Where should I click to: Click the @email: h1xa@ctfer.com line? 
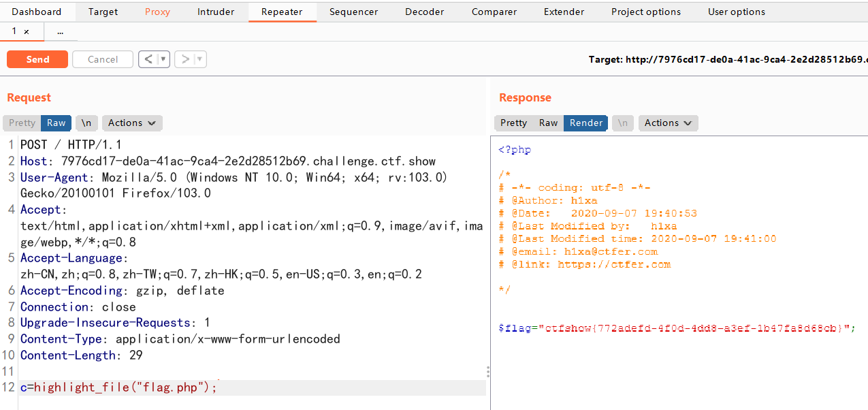click(578, 251)
